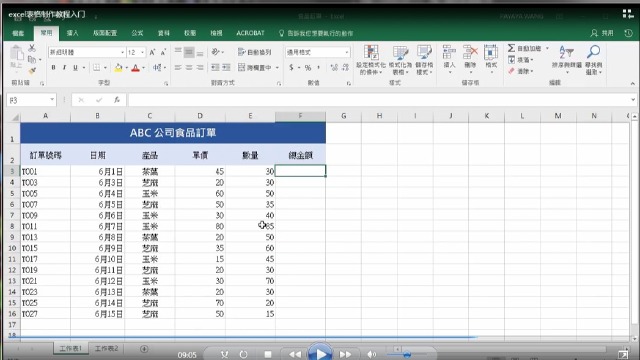This screenshot has height=360, width=640.
Task: Align text left in cell
Action: [x=178, y=67]
